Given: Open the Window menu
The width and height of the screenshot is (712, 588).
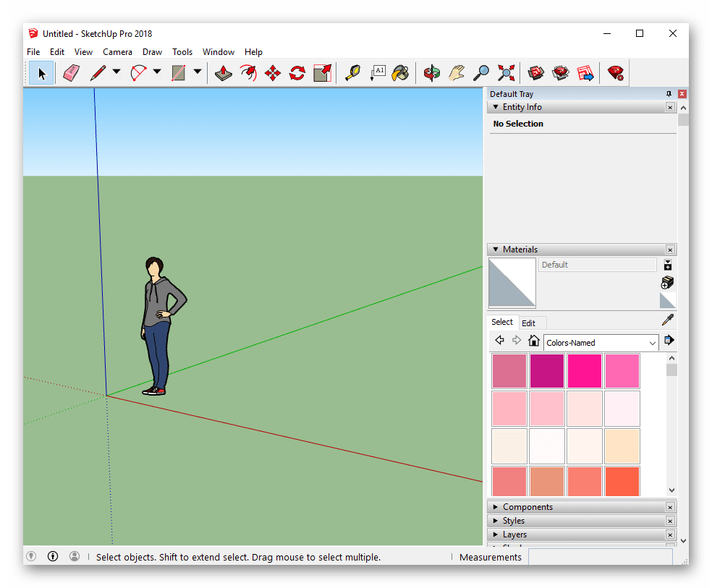Looking at the screenshot, I should tap(218, 52).
